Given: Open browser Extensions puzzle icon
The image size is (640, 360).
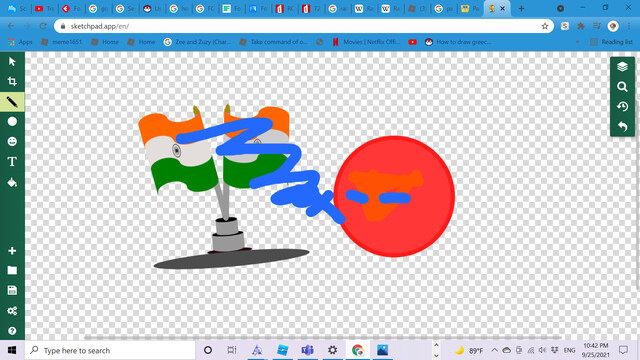Looking at the screenshot, I should 580,26.
